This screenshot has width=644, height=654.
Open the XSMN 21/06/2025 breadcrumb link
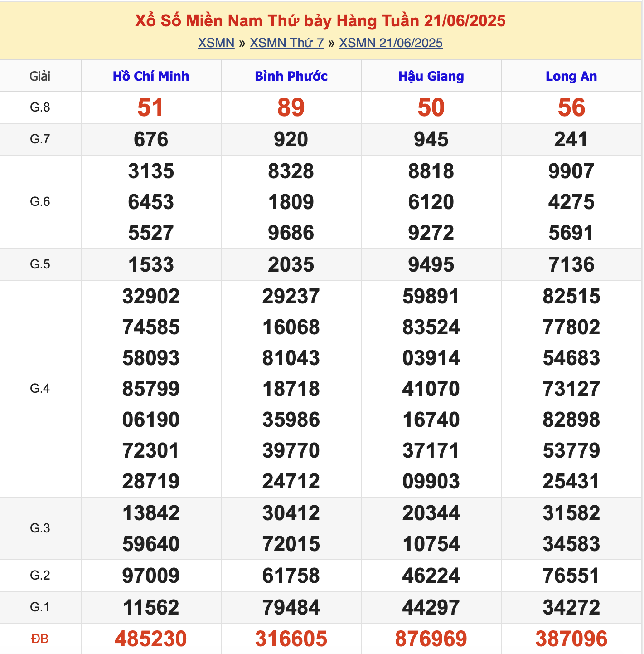click(x=391, y=43)
